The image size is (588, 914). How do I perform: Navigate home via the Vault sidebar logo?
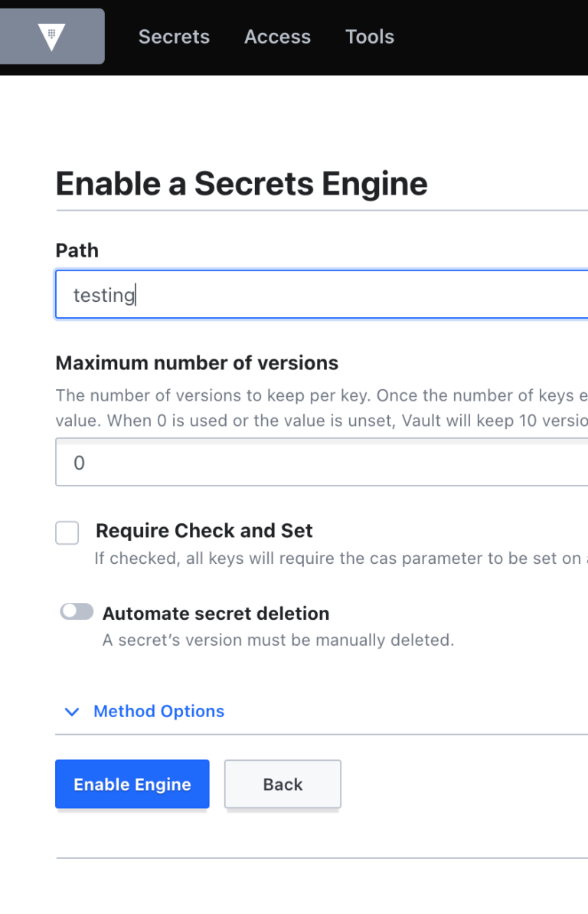tap(51, 36)
